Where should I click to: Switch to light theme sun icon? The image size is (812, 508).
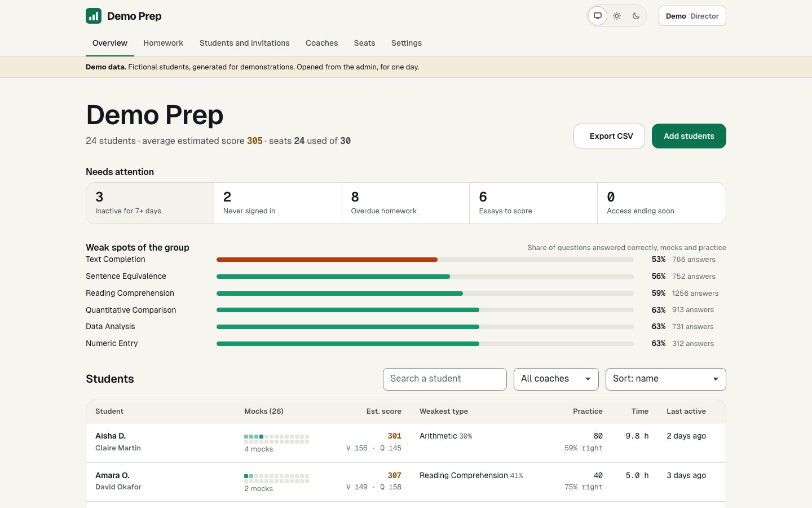[617, 16]
